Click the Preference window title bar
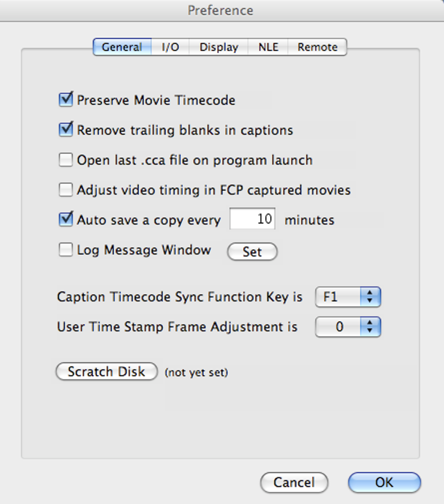This screenshot has height=504, width=444. (220, 10)
